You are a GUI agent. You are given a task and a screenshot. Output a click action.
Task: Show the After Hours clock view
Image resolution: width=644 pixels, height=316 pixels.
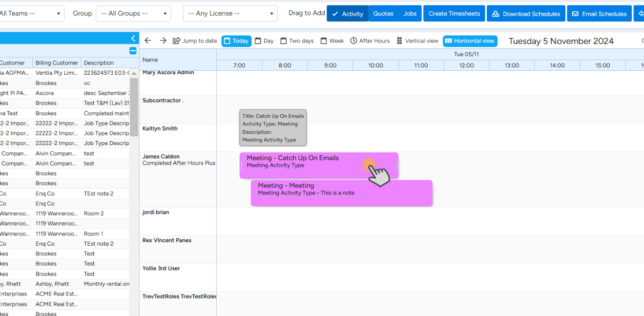(370, 41)
